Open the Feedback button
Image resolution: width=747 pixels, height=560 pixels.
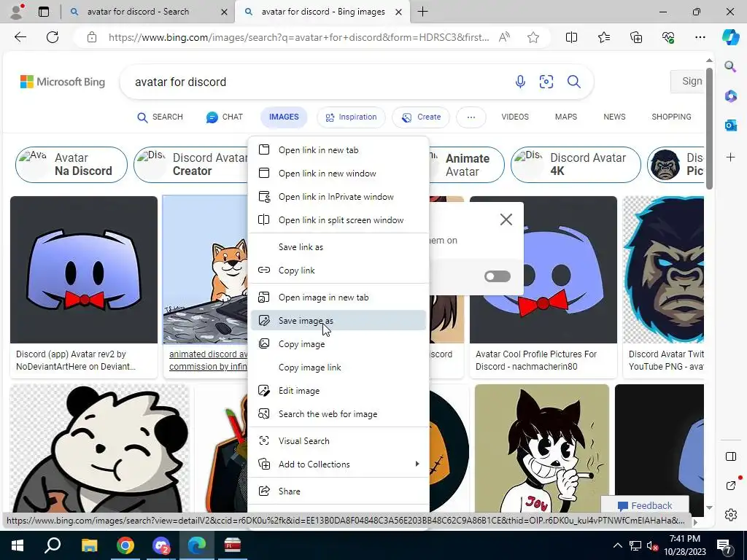[645, 506]
